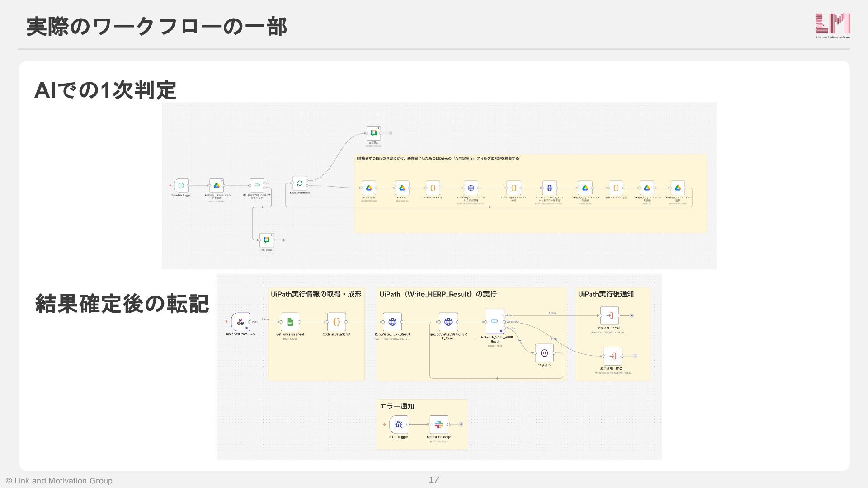
Task: Open the Get row(s) in sheet node
Action: pos(290,322)
